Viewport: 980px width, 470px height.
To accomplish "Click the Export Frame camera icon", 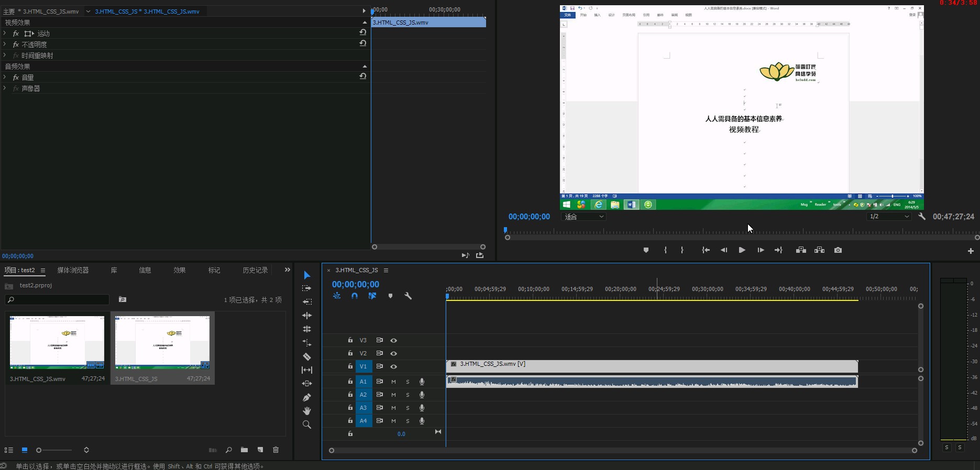I will click(x=838, y=250).
